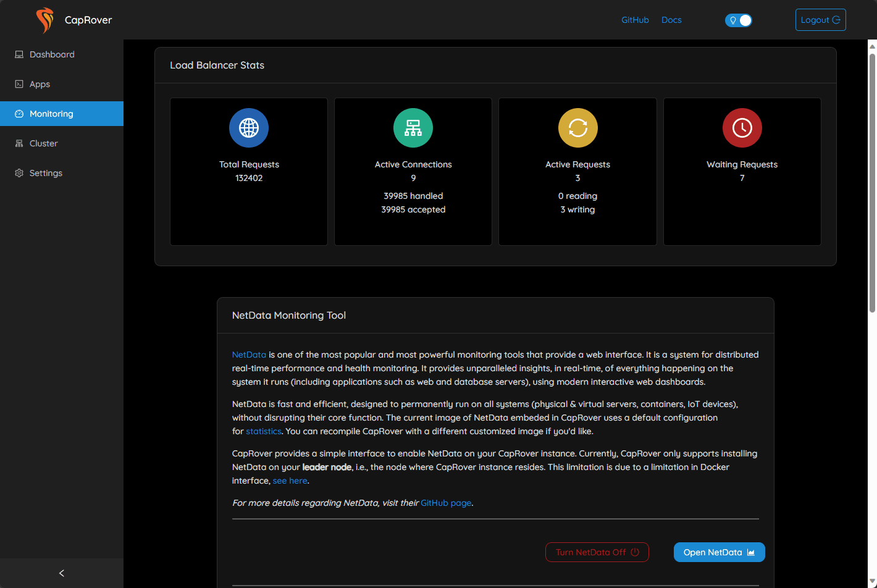This screenshot has height=588, width=877.
Task: Select the Monitoring menu item
Action: tap(62, 114)
